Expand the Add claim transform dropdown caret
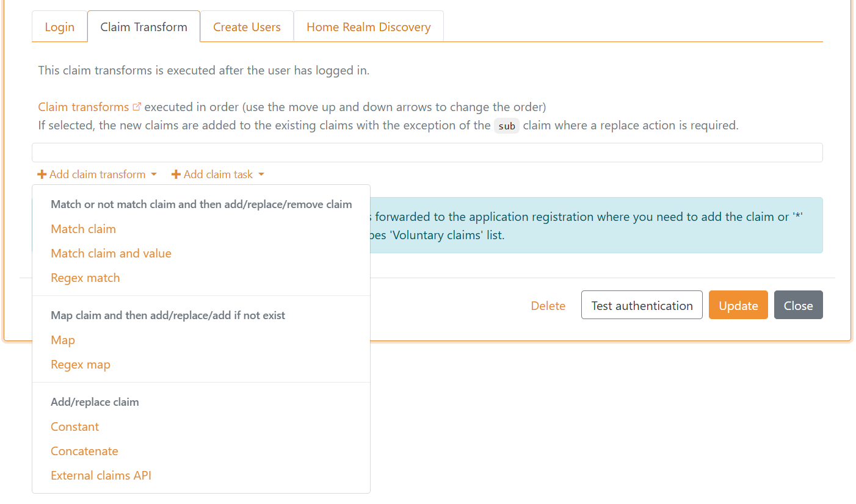This screenshot has height=504, width=856. [154, 175]
